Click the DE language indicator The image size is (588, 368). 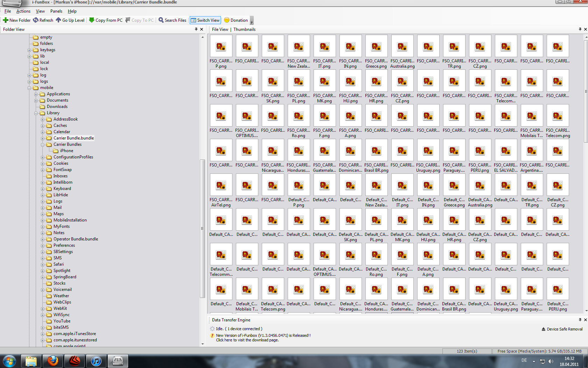524,360
